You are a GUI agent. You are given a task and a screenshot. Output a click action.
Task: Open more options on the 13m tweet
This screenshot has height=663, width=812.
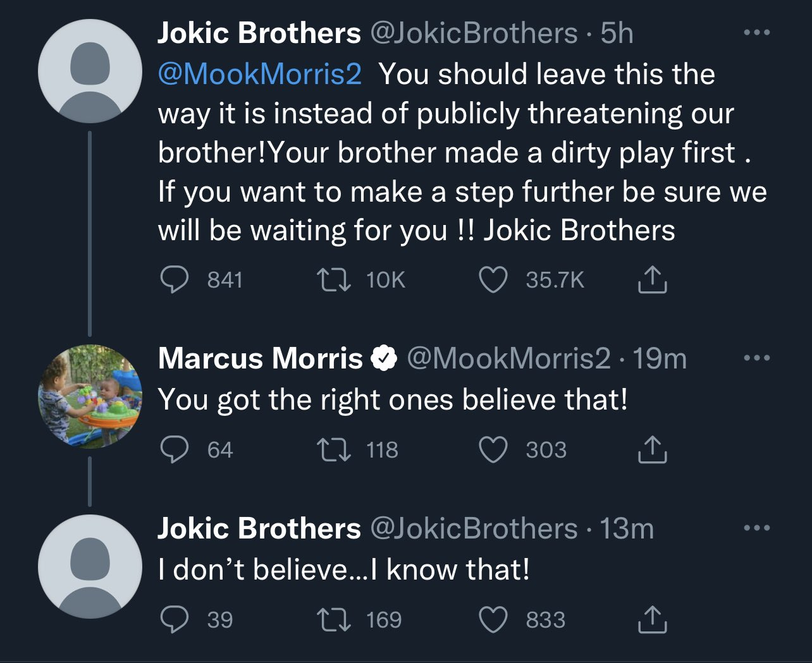[757, 528]
